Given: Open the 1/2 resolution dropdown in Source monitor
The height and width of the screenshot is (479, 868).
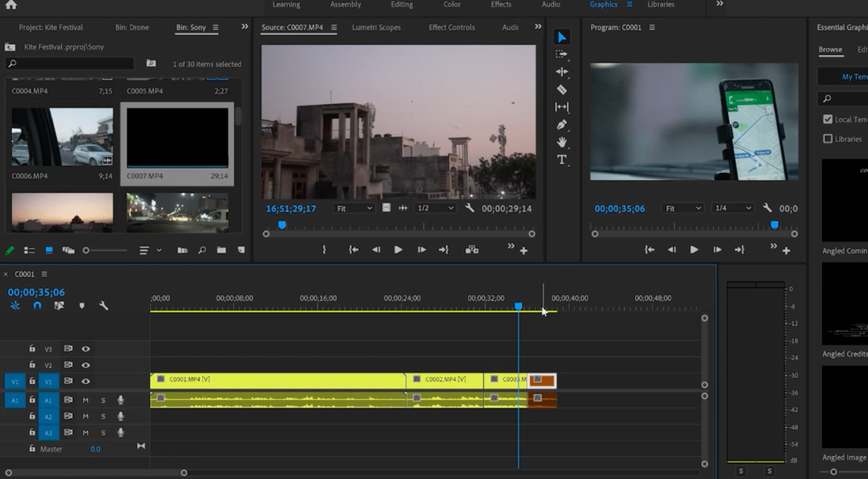Looking at the screenshot, I should 435,208.
